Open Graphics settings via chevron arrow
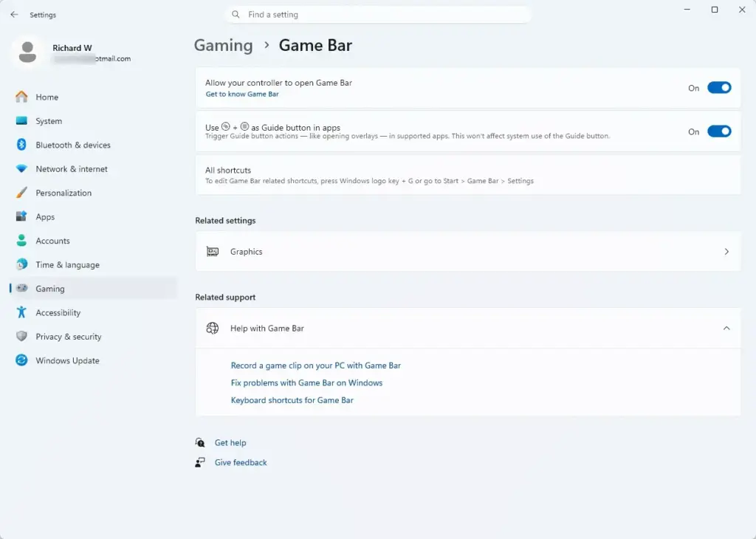 pos(726,252)
